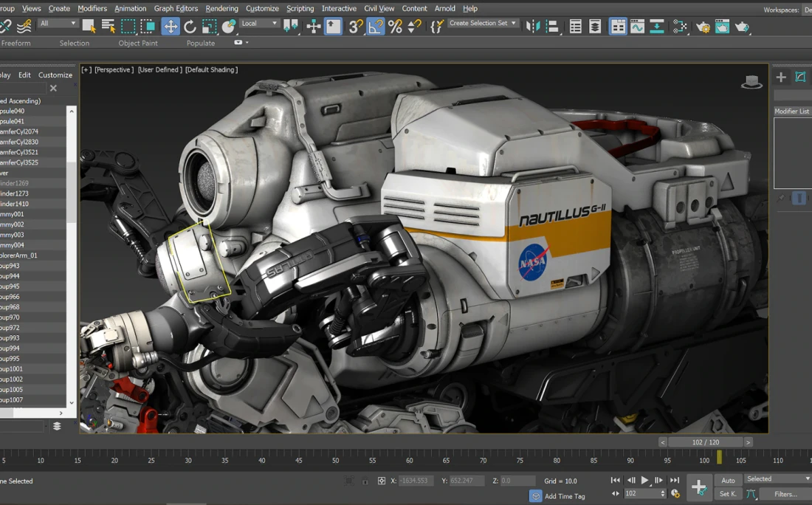
Task: Open the Mirror tool
Action: coord(532,27)
